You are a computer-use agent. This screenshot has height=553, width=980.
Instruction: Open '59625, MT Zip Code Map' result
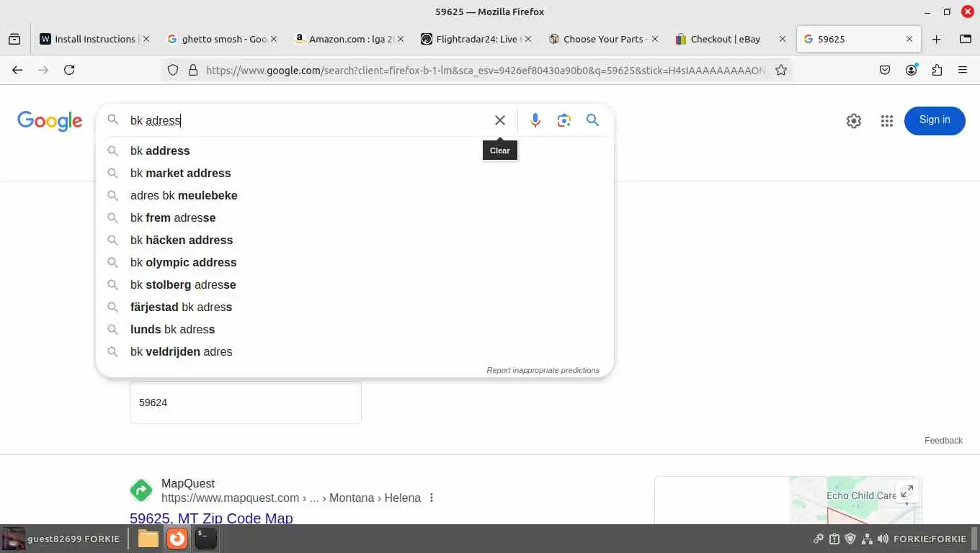(x=211, y=518)
